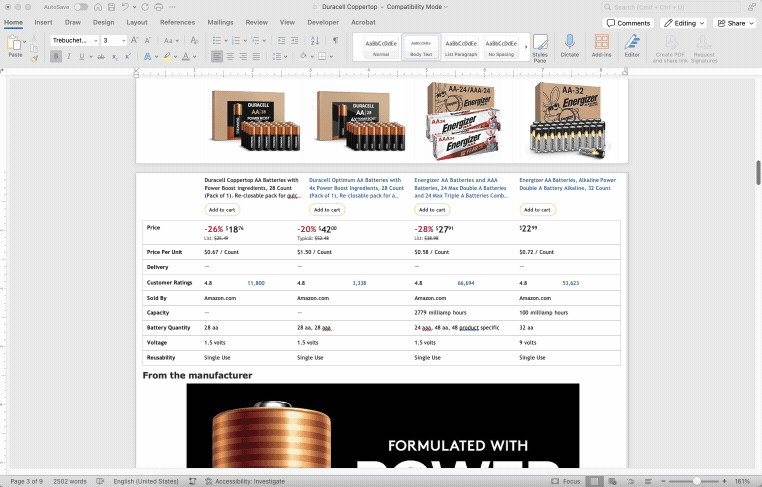
Task: Toggle the AutoSave switch
Action: tap(81, 7)
